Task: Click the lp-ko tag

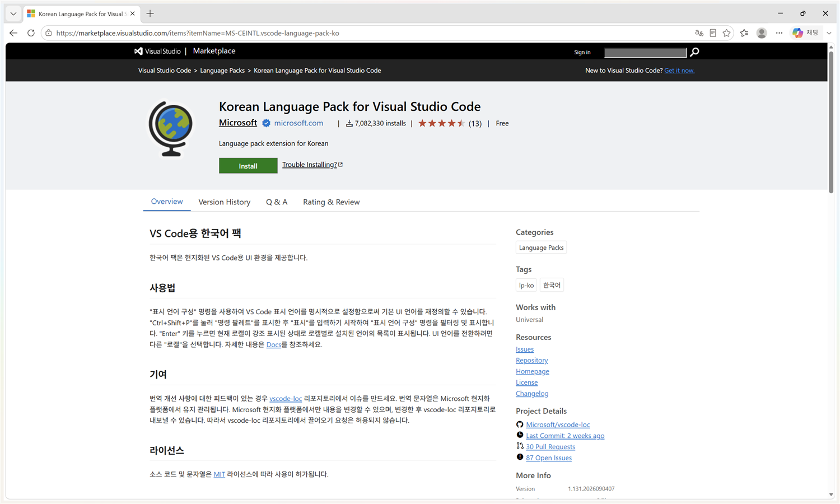Action: (526, 285)
